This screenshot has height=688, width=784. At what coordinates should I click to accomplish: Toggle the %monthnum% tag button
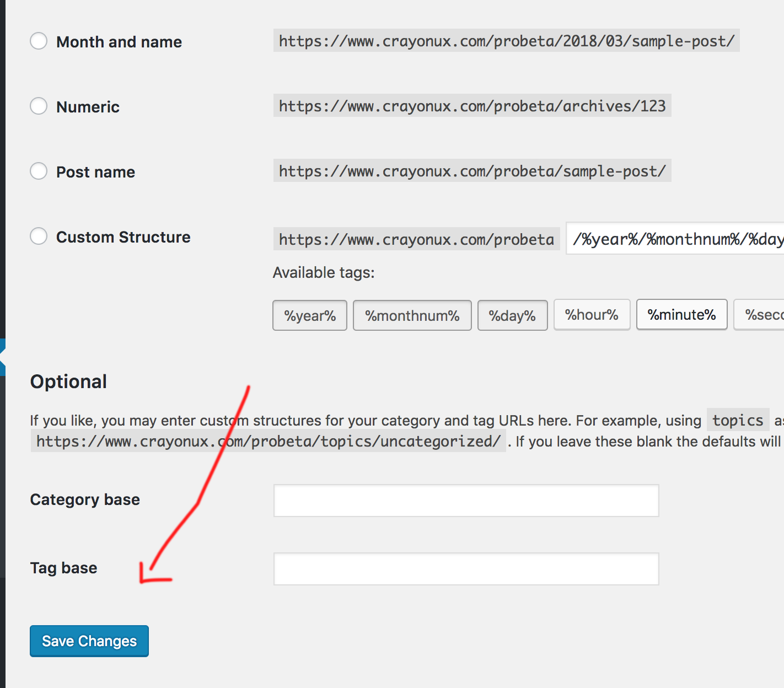(412, 315)
